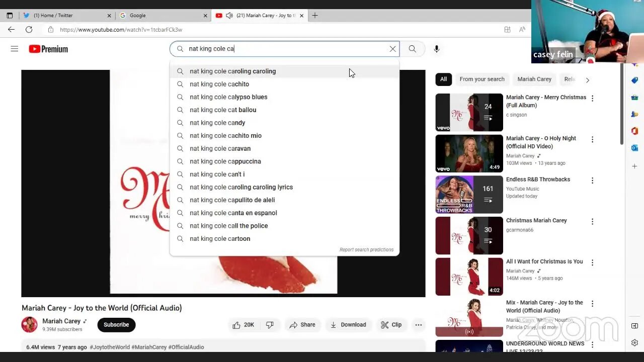Select suggestion 'nat king cole cachito'
Viewport: 644px width, 362px height.
coord(284,84)
